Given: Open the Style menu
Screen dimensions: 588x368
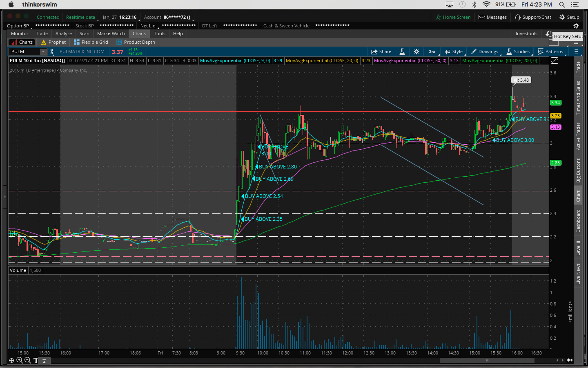Looking at the screenshot, I should [x=454, y=52].
